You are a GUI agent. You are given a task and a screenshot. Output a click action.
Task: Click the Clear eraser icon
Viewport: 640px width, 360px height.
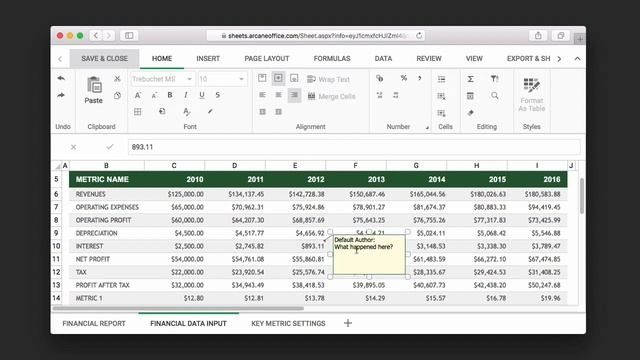[470, 113]
